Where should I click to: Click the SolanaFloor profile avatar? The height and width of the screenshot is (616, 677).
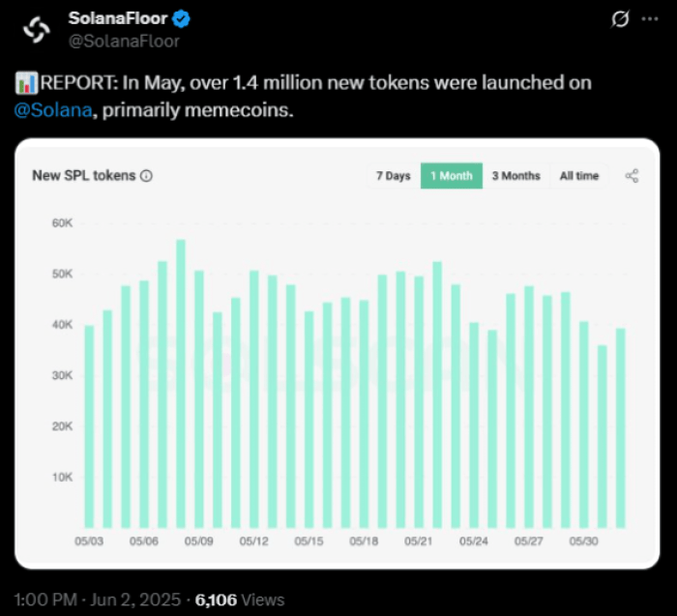(36, 30)
